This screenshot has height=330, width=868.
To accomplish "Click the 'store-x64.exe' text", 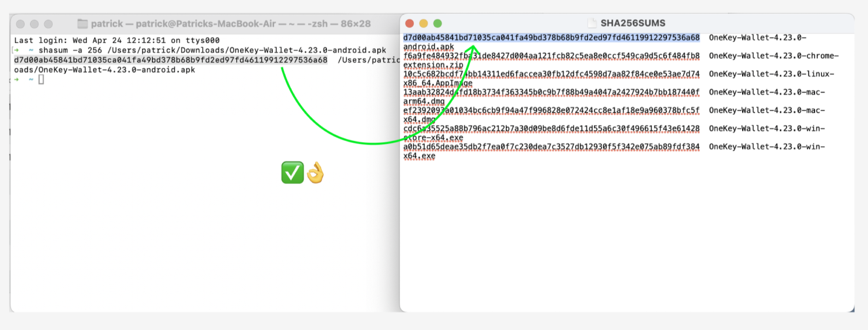I will [x=433, y=138].
